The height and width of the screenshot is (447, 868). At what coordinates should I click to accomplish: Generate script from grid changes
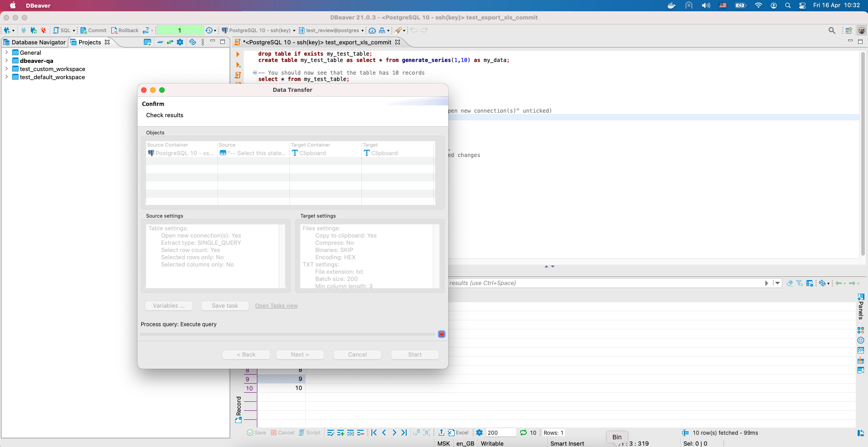(310, 433)
